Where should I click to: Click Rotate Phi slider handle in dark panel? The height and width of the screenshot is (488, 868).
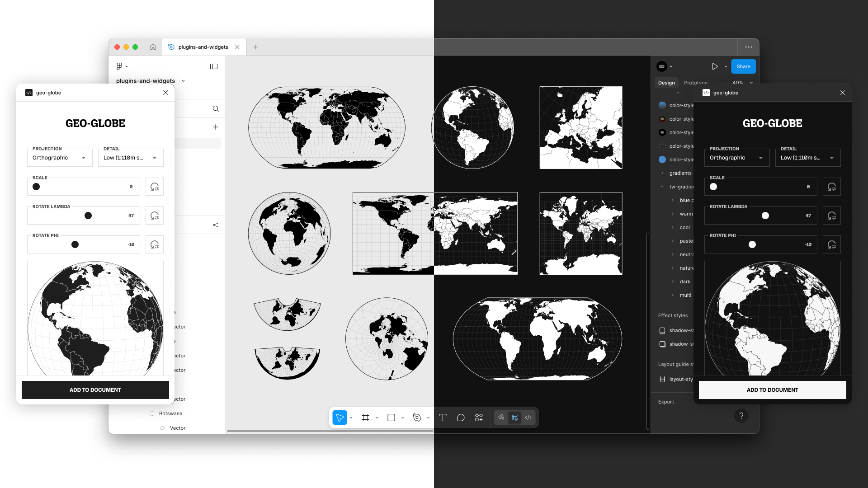752,244
